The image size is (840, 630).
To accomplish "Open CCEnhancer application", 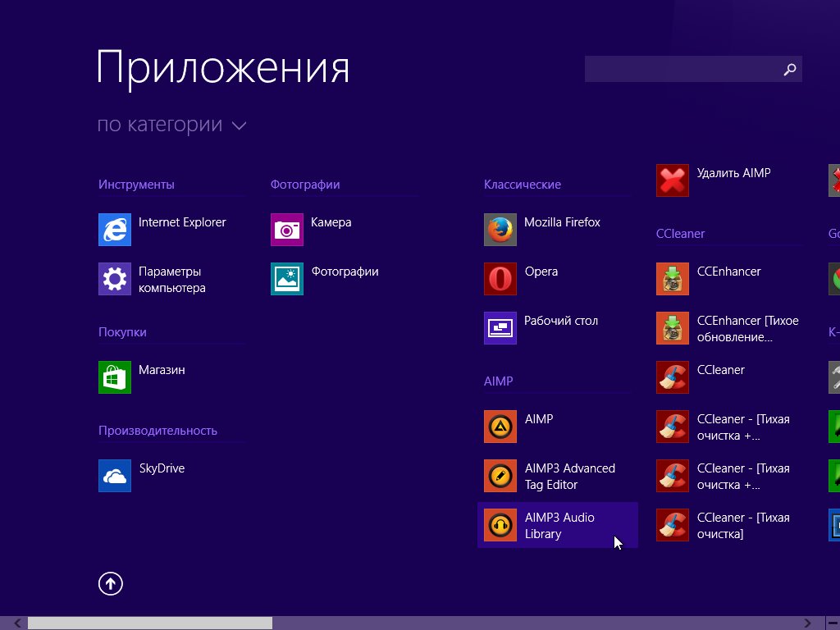I will [x=673, y=279].
